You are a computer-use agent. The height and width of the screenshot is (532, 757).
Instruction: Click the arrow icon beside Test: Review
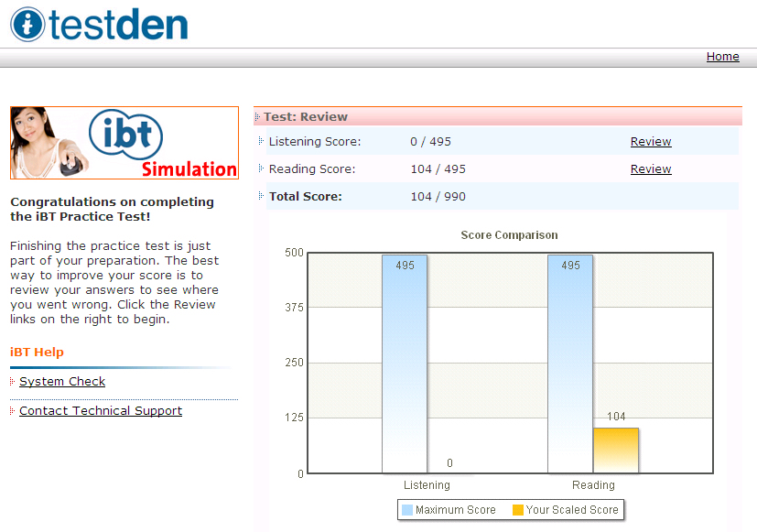[258, 116]
